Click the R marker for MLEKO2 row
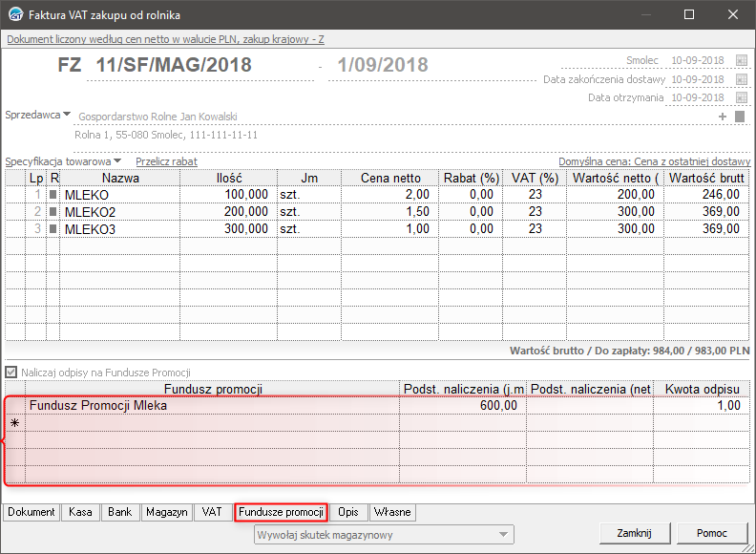Viewport: 756px width, 554px height. (54, 212)
